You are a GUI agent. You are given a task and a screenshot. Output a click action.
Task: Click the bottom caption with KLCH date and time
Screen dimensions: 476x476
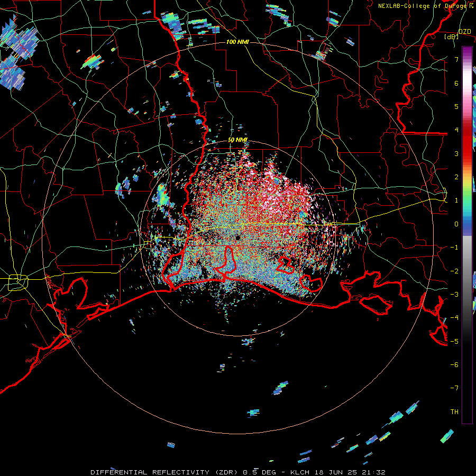click(238, 472)
